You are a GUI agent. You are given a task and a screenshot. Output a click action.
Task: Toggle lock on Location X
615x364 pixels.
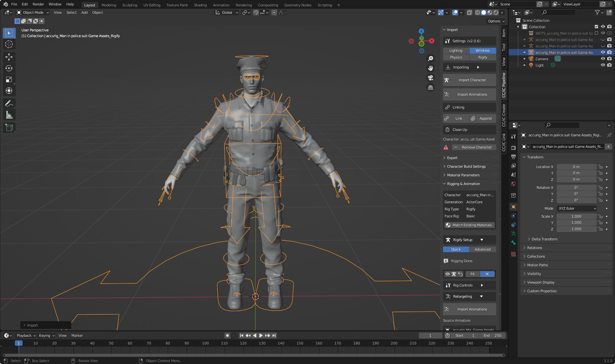[x=601, y=167]
